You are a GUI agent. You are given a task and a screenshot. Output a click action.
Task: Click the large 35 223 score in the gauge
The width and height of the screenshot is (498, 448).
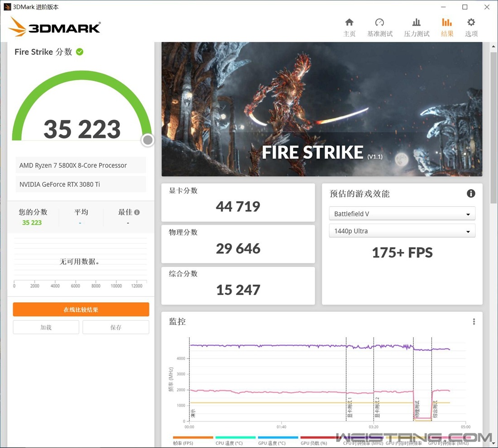[x=82, y=129]
